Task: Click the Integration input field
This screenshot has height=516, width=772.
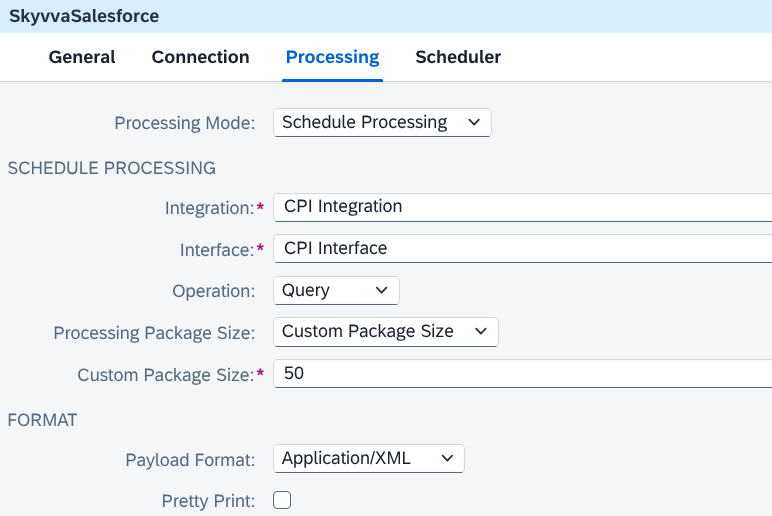Action: click(523, 207)
